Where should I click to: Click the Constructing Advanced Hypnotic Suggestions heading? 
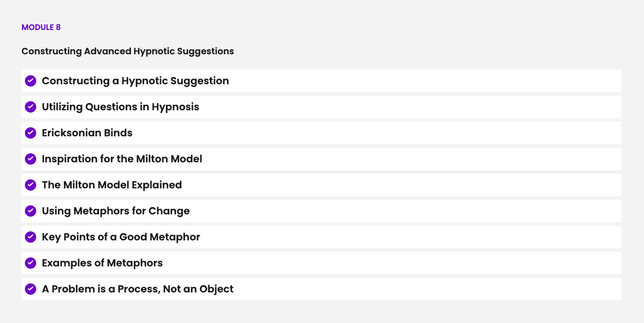pos(127,51)
